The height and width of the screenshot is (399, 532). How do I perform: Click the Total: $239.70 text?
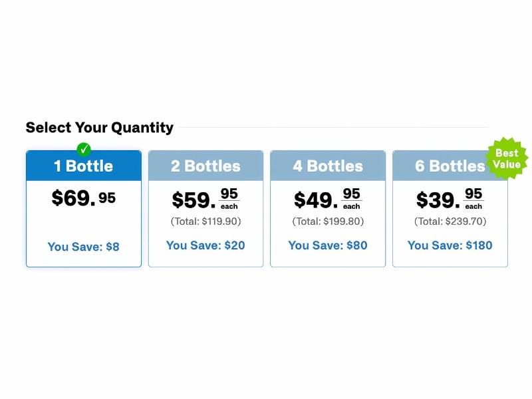(450, 221)
